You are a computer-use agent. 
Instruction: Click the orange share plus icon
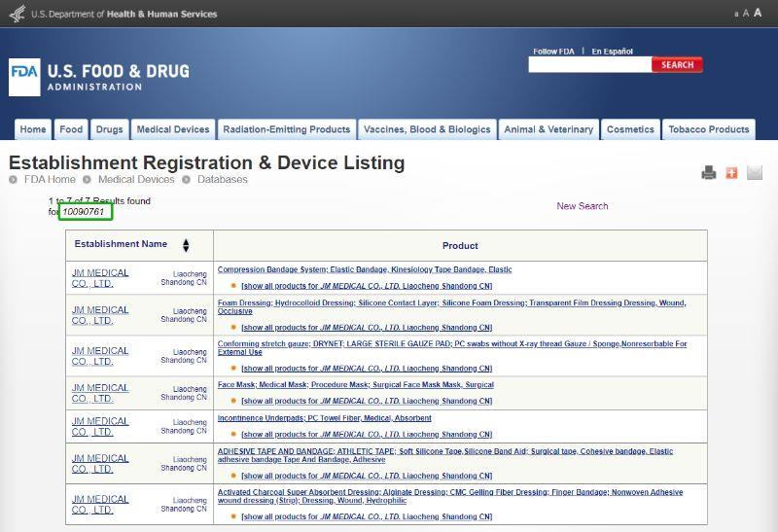pyautogui.click(x=731, y=173)
